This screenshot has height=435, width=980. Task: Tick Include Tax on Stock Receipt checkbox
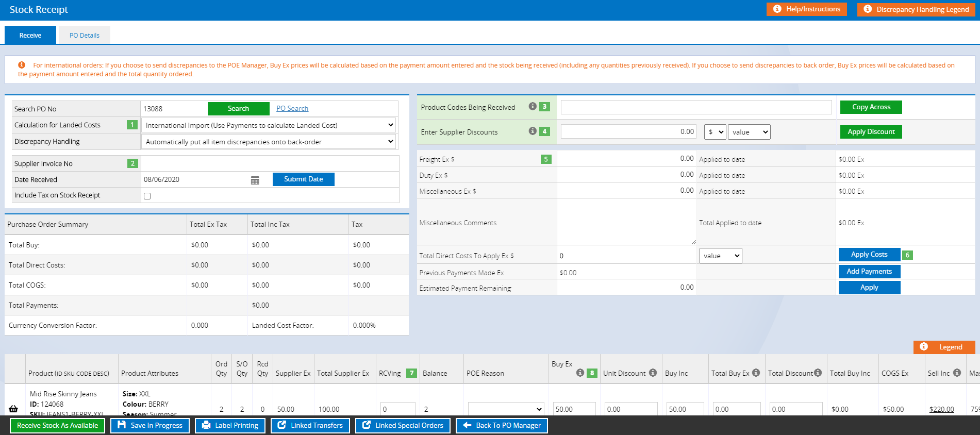click(147, 196)
